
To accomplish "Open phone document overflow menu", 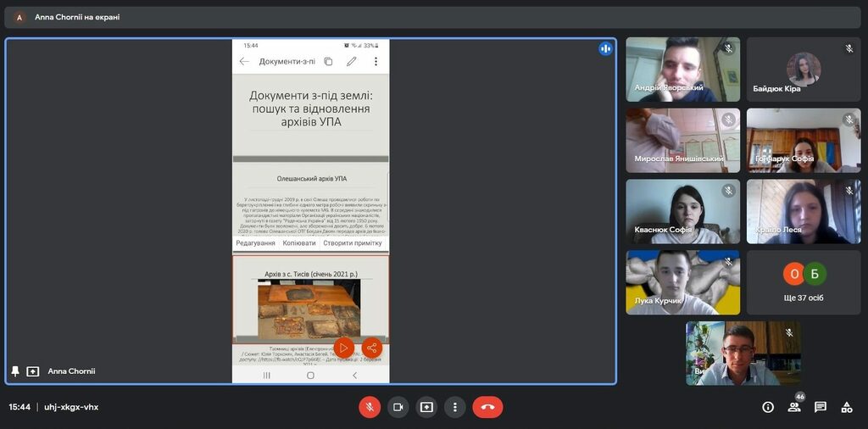I will tap(376, 62).
